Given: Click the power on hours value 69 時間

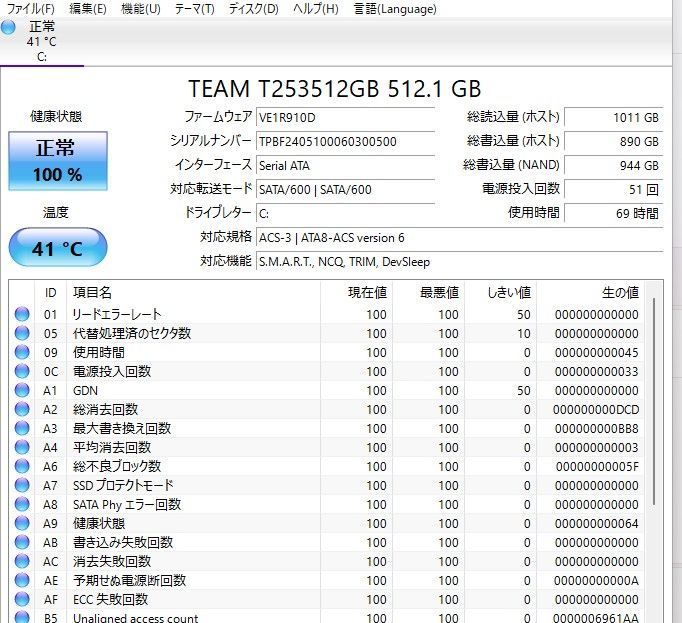Looking at the screenshot, I should 613,213.
